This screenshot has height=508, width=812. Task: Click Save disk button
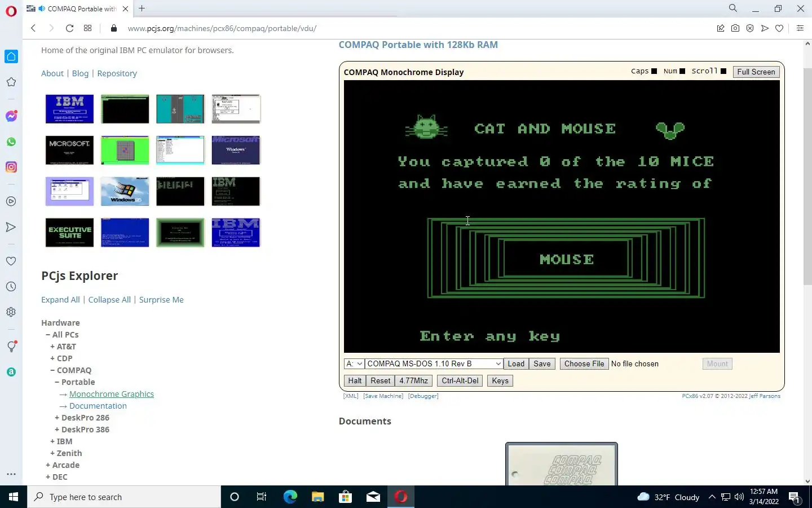[542, 364]
